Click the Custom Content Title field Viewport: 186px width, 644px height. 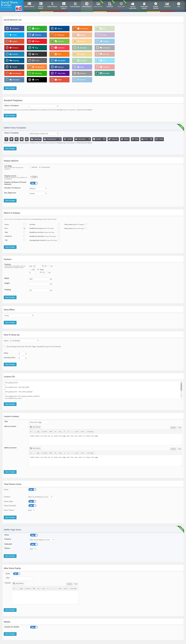point(39,422)
